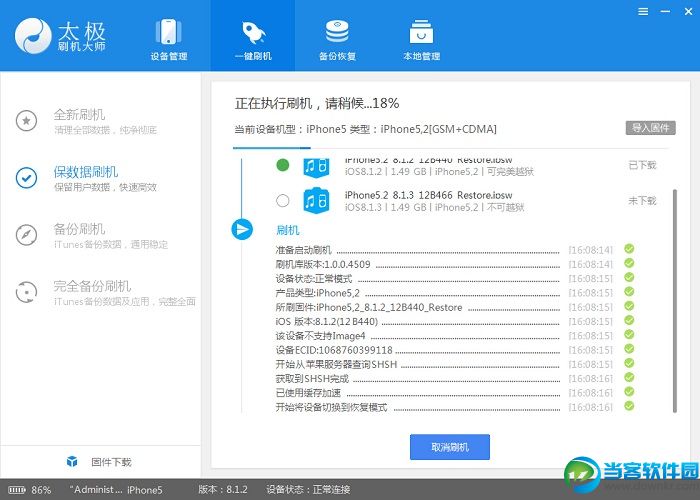
Task: Click 设备状态: 正常连接 in status bar
Action: coord(308,490)
